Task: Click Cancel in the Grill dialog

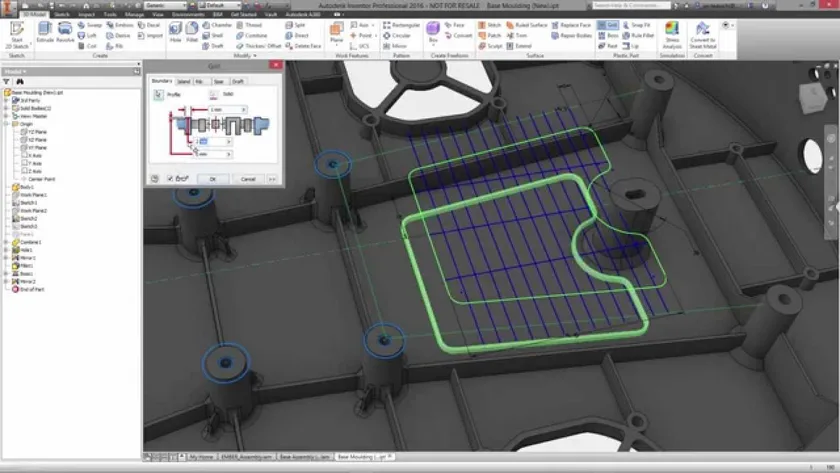Action: (248, 179)
